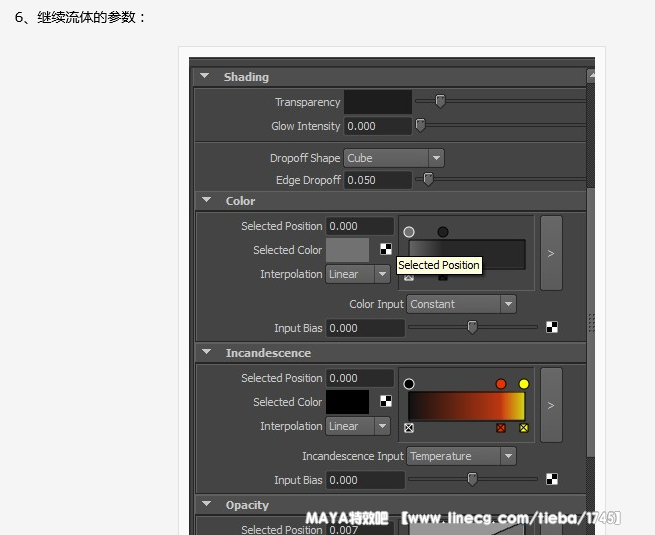The image size is (655, 535).
Task: Open the Dropoff Shape dropdown
Action: (x=394, y=158)
